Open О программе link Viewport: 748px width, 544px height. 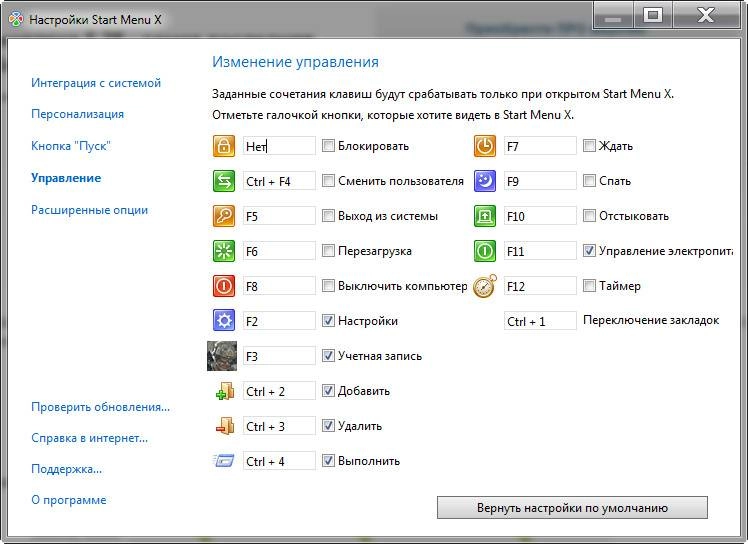[x=69, y=500]
